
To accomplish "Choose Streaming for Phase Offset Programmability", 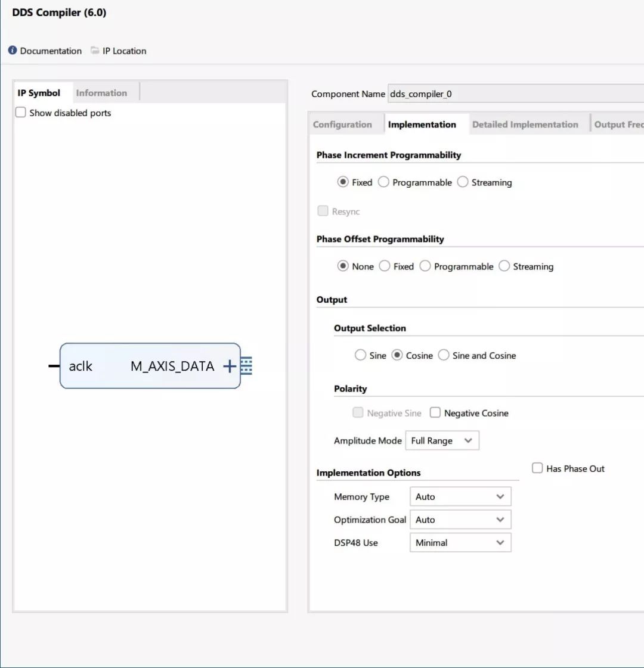I will [504, 266].
